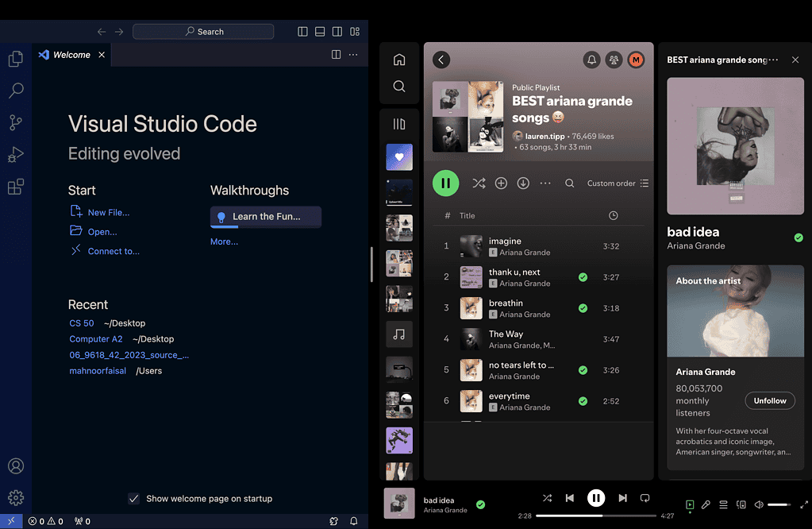Toggle repeat in the player bar
This screenshot has width=812, height=529.
645,498
